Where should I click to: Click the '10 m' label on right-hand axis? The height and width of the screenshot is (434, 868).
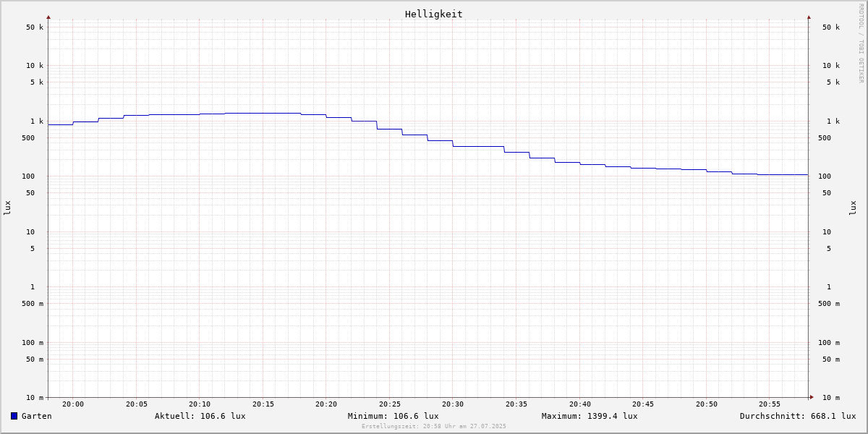(x=831, y=398)
